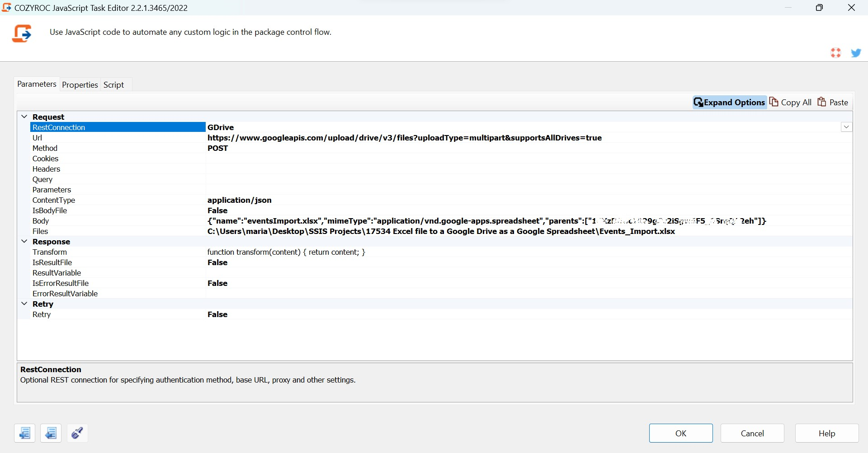The image size is (868, 453).
Task: Click the OK button
Action: pos(681,433)
